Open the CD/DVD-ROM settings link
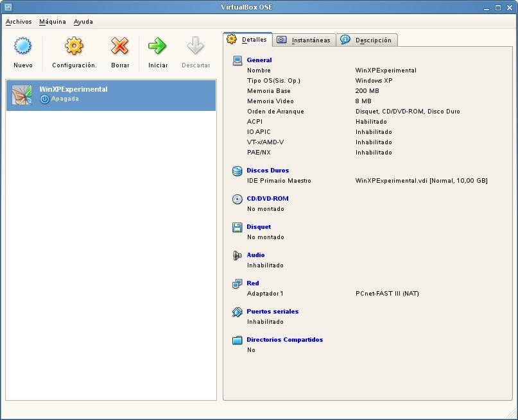 pos(268,199)
